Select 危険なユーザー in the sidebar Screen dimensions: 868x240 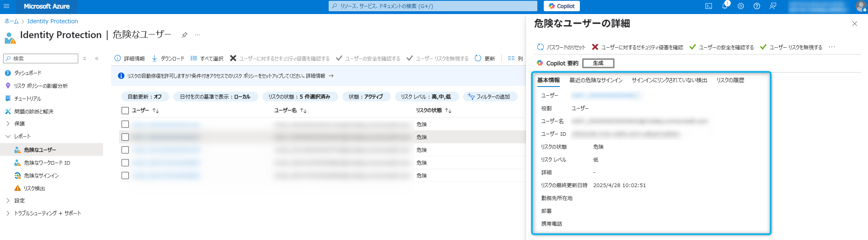(51, 150)
